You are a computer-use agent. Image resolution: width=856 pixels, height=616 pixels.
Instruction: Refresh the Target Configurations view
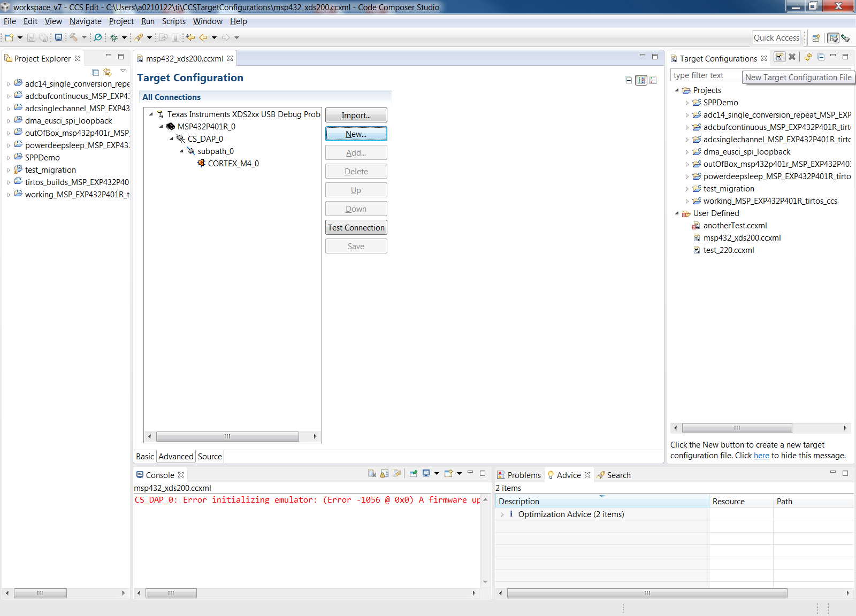coord(808,57)
